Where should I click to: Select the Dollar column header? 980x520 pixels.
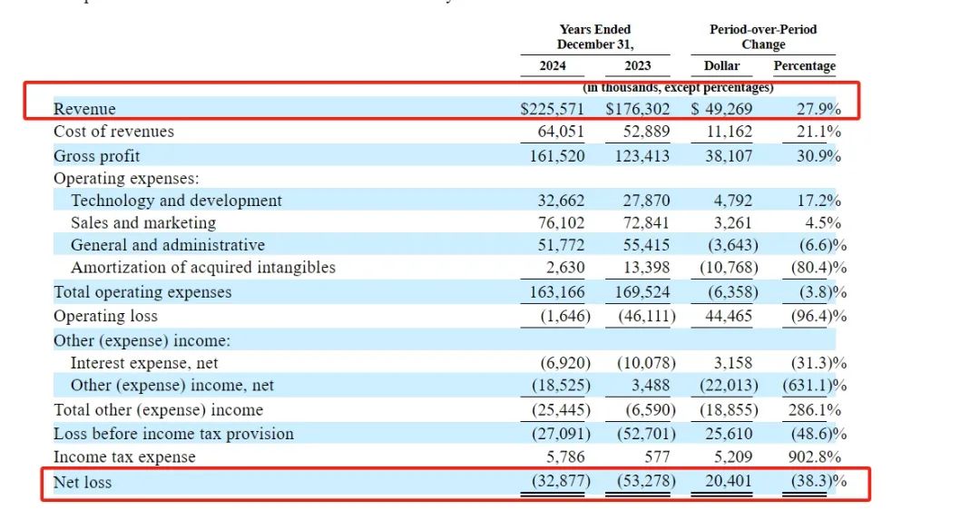click(722, 65)
